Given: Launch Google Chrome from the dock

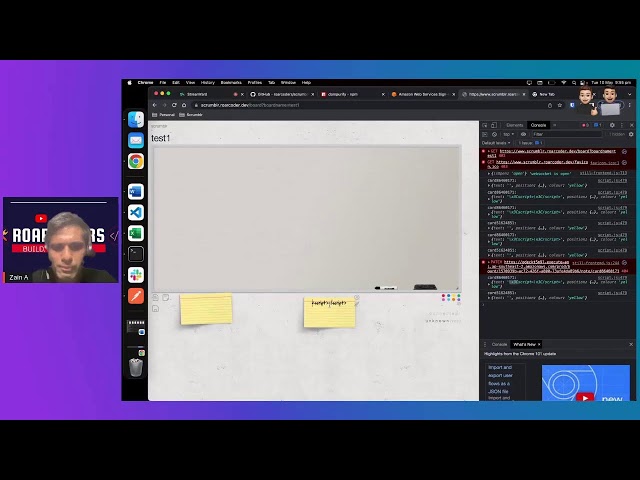Looking at the screenshot, I should point(136,161).
